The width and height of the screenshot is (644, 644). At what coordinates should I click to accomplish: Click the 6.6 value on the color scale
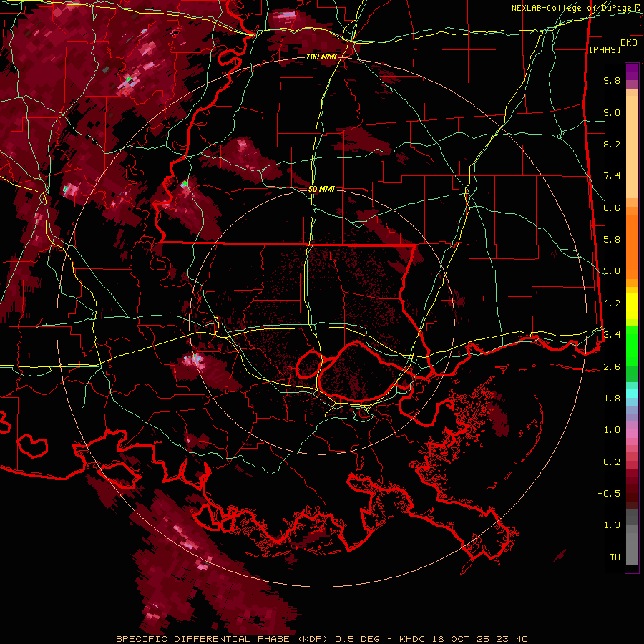[x=612, y=208]
